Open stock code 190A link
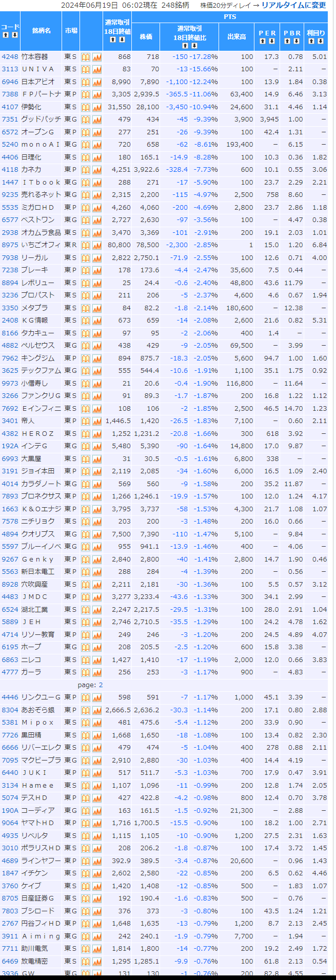 [x=10, y=811]
